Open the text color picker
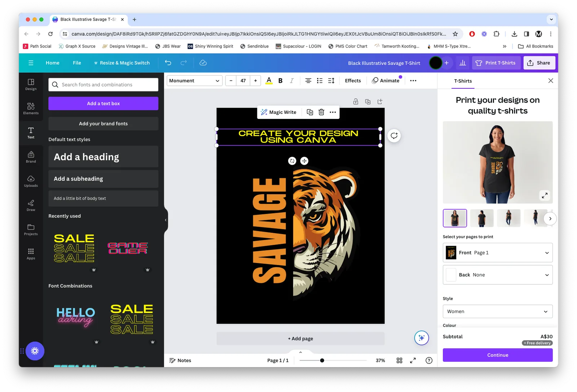 click(x=269, y=81)
